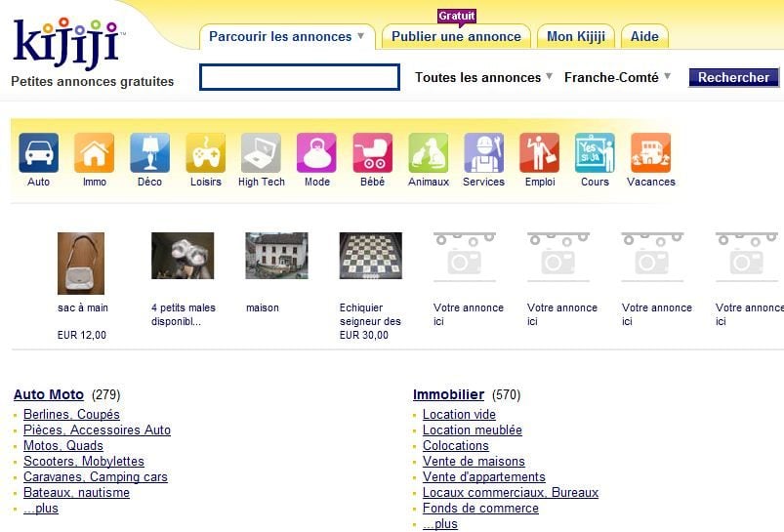The height and width of the screenshot is (532, 784).
Task: Open the sac à main photo
Action: [x=81, y=263]
